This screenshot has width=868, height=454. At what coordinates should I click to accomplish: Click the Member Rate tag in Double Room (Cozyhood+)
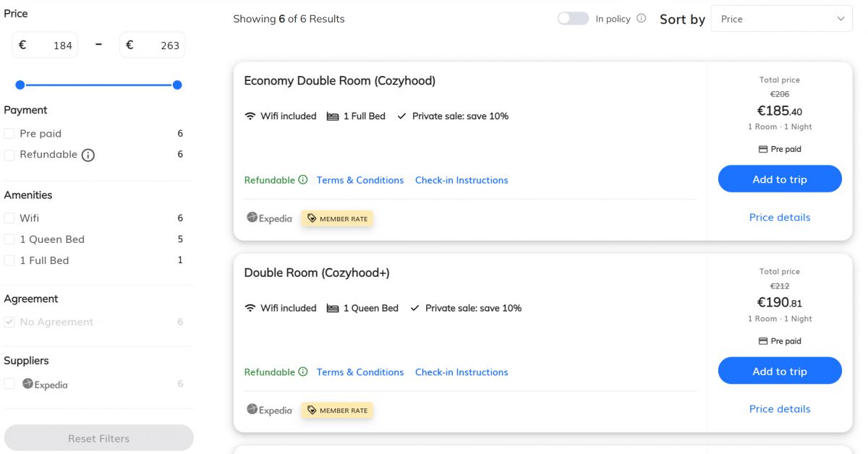[337, 411]
